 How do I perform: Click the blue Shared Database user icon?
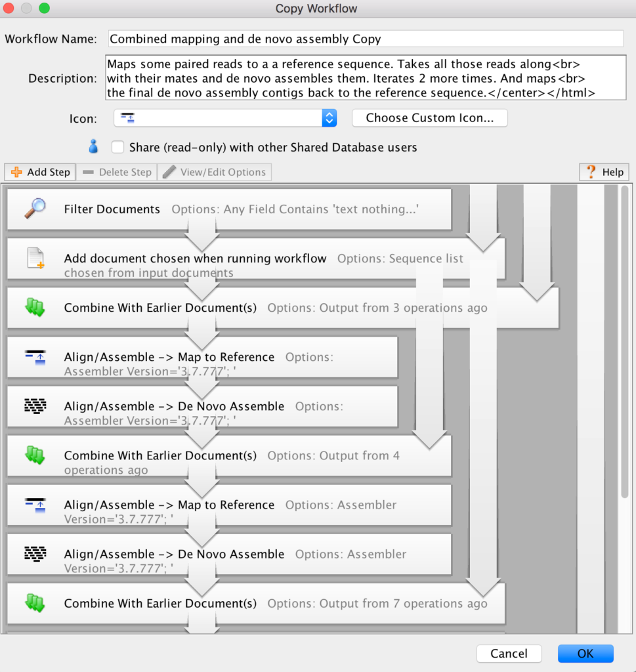point(93,146)
